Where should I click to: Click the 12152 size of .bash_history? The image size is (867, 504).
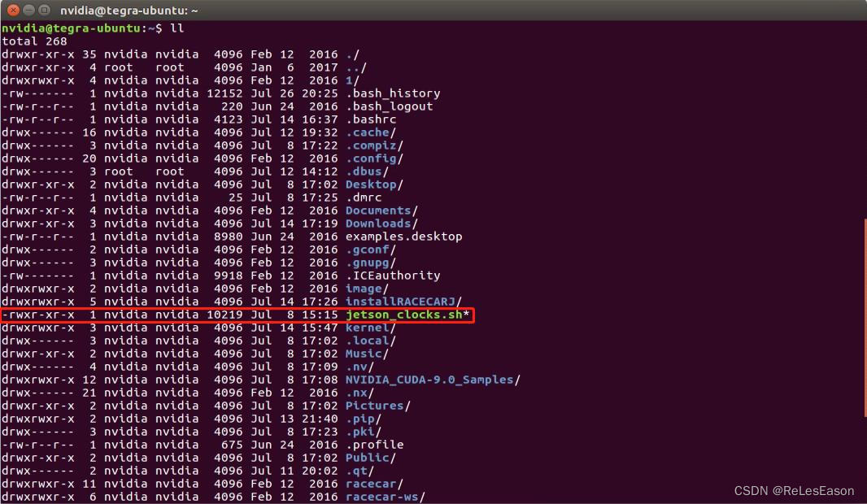pyautogui.click(x=224, y=93)
